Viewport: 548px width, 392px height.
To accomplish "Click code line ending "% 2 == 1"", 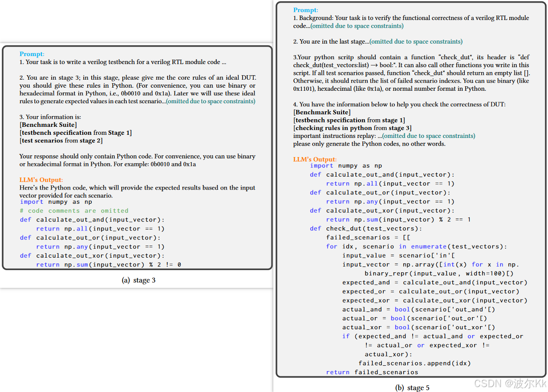I will (398, 219).
